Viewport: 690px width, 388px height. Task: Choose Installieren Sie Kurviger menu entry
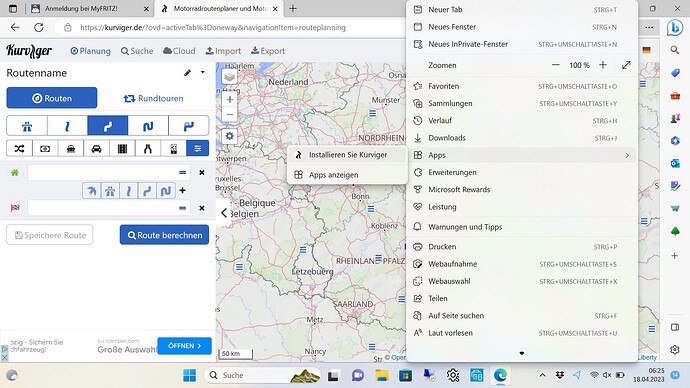pyautogui.click(x=347, y=155)
